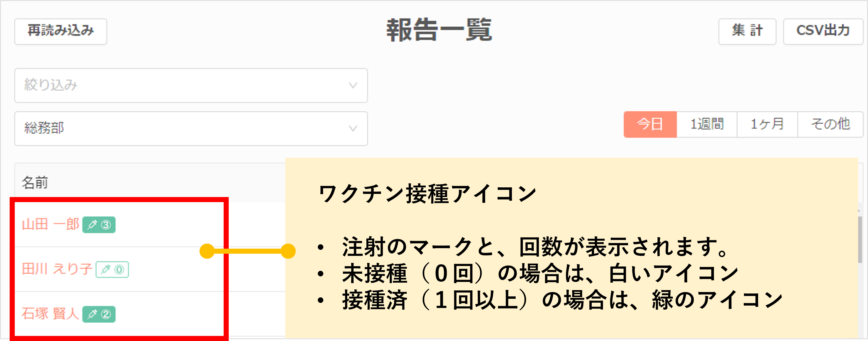Viewport: 868px width, 341px height.
Task: Select the その他 tab
Action: (830, 124)
